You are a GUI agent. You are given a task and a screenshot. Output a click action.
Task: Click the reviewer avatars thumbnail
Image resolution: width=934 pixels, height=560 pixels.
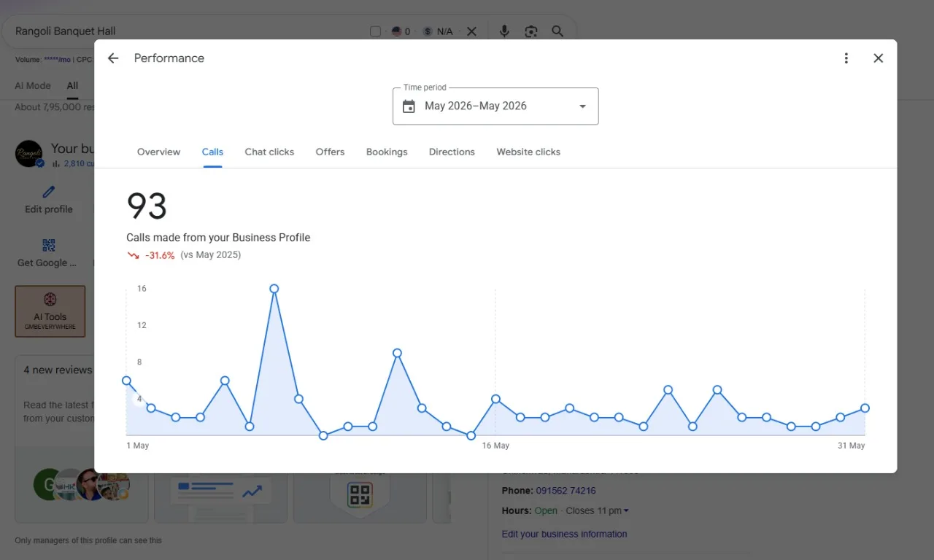click(x=82, y=485)
